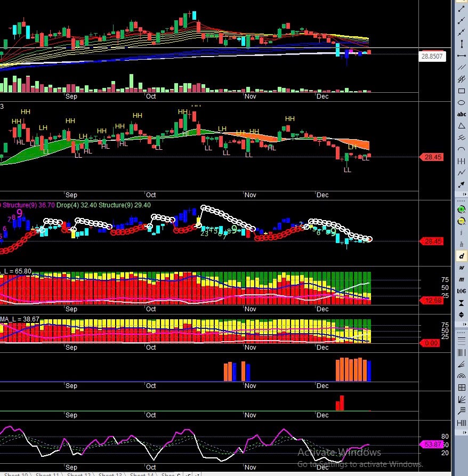
Task: Toggle the daily 'd' interval button
Action: pos(461,256)
